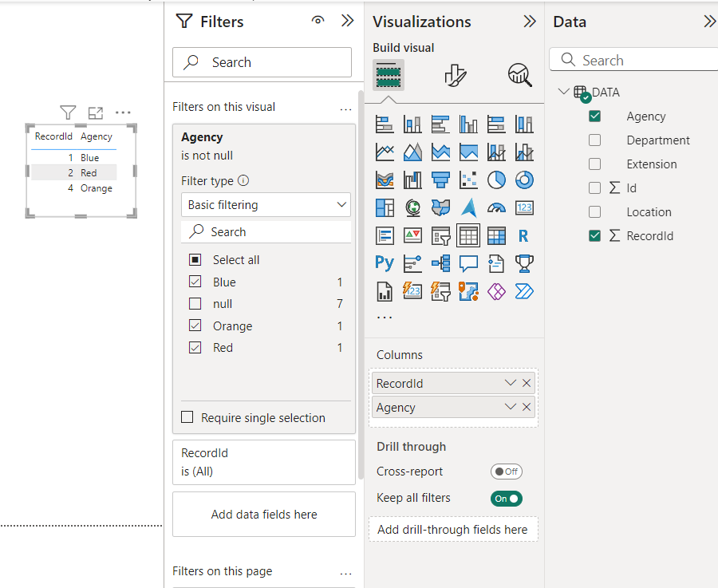
Task: Collapse the Data pane
Action: click(710, 21)
